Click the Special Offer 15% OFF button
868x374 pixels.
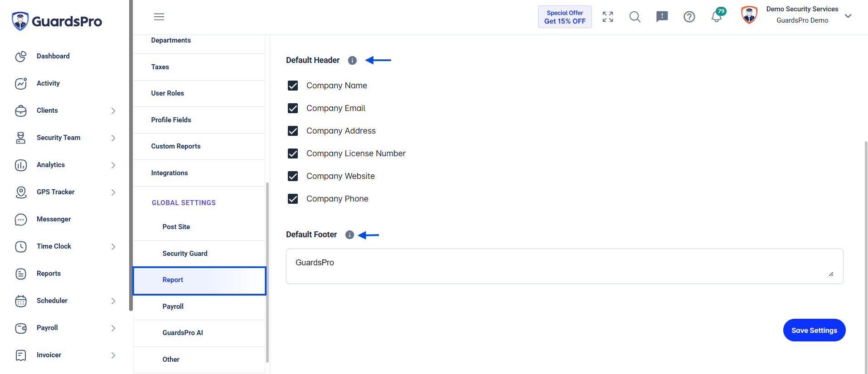click(x=565, y=17)
